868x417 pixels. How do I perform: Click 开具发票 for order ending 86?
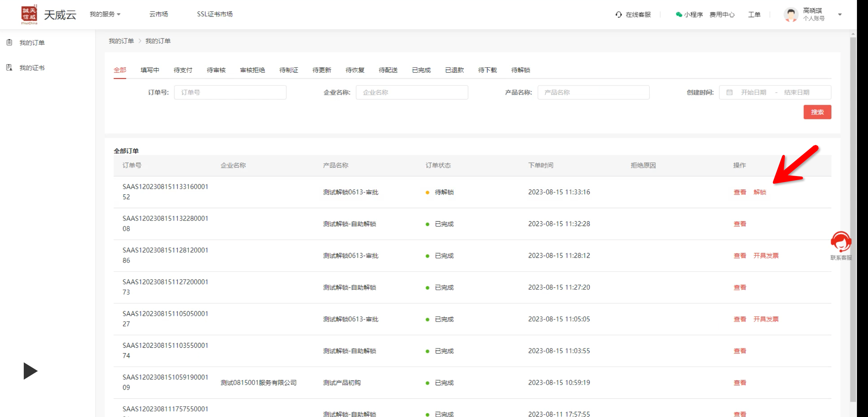tap(766, 255)
